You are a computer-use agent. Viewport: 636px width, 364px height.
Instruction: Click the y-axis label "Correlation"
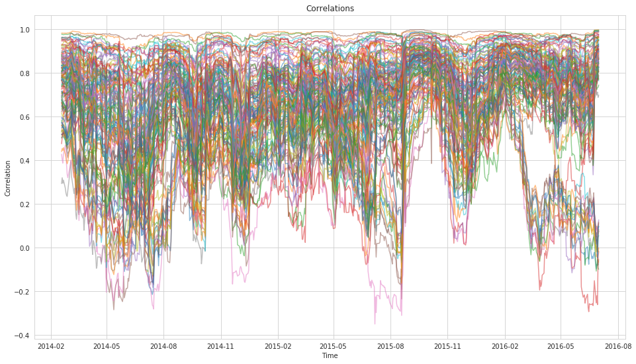(x=8, y=179)
